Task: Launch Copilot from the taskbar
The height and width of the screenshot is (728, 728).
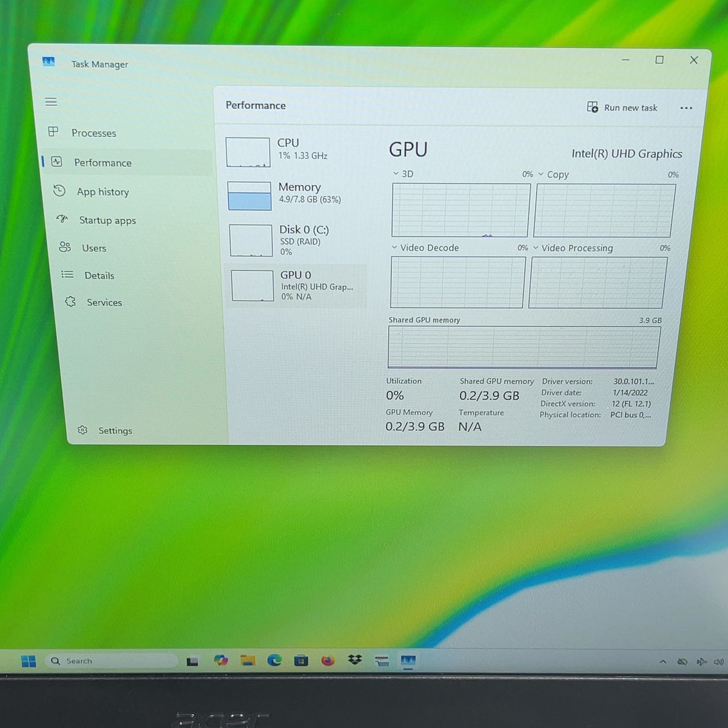Action: click(x=221, y=660)
